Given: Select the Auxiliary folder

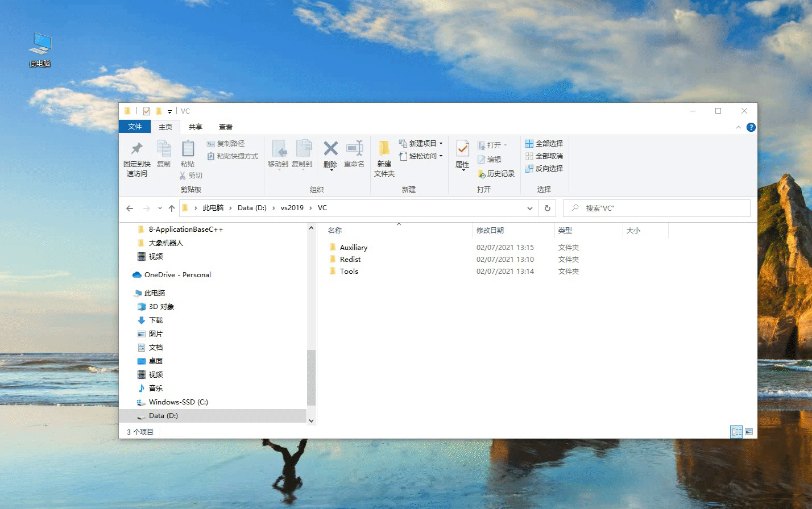Looking at the screenshot, I should point(353,248).
